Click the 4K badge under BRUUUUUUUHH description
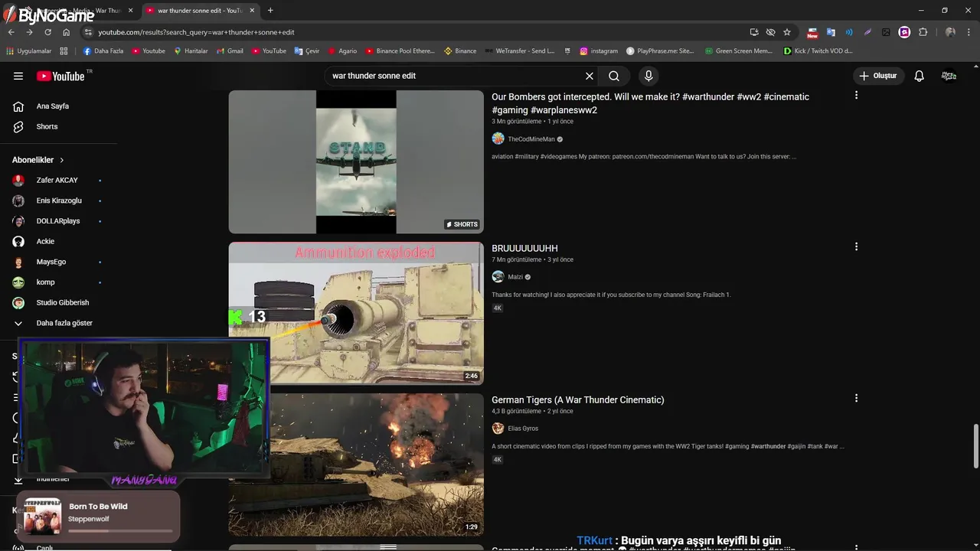The width and height of the screenshot is (980, 551). [x=497, y=308]
